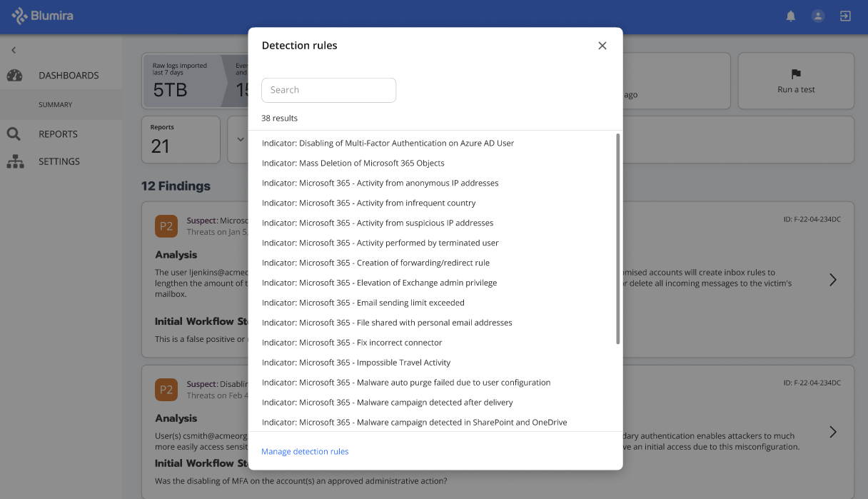Click the detection rules list scrollbar

(617, 239)
